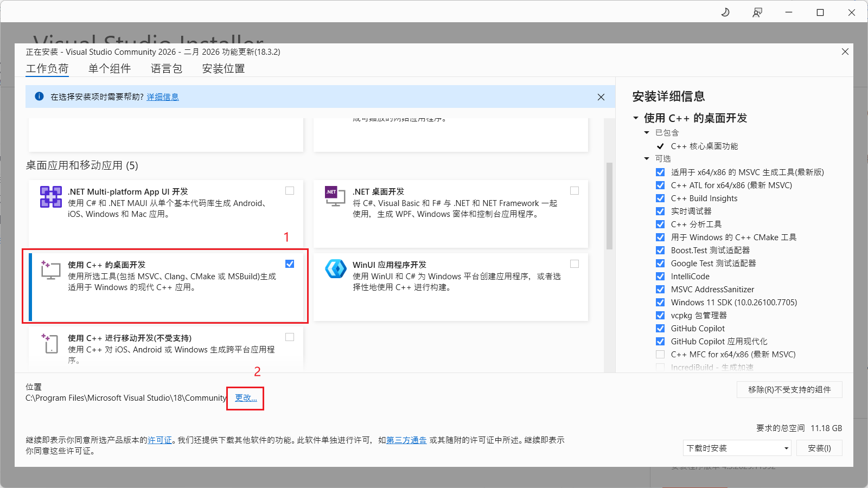The height and width of the screenshot is (488, 868).
Task: Switch to the 工作负荷 tab
Action: click(x=47, y=68)
